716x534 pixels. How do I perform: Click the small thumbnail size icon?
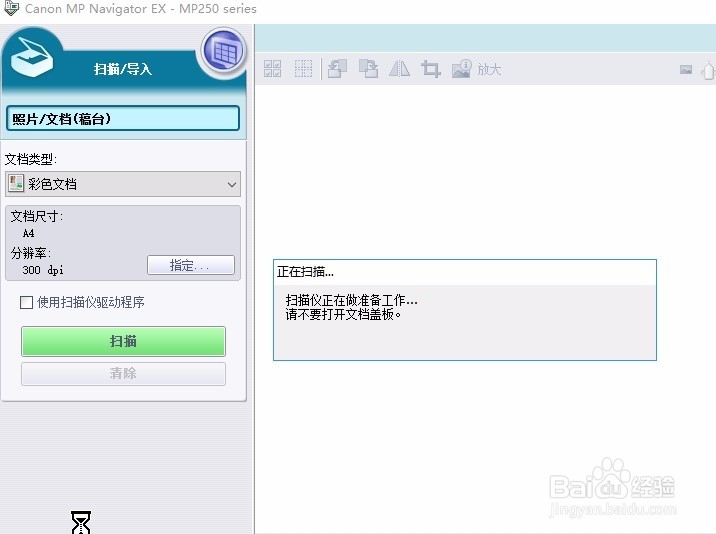click(686, 69)
